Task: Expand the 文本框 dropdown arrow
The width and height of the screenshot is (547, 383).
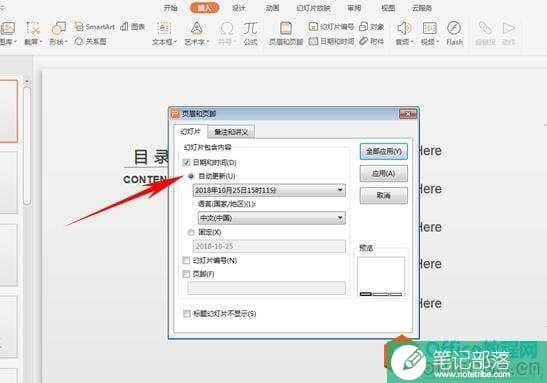Action: pos(175,42)
